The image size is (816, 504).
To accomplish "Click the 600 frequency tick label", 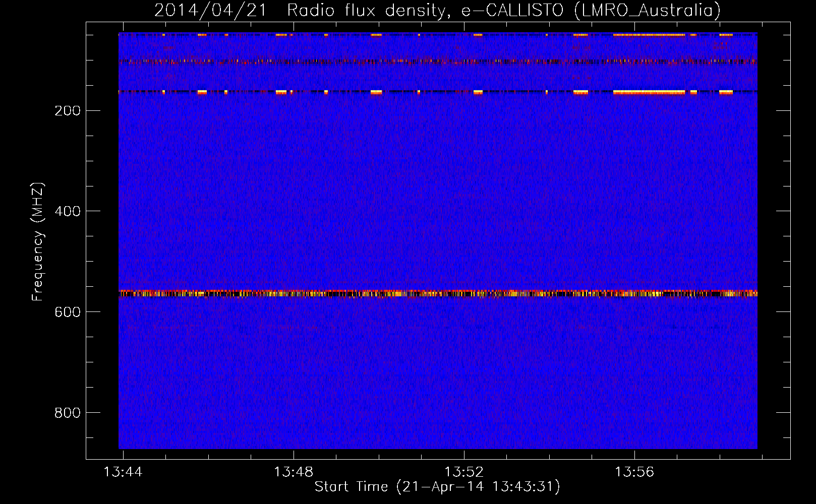I will point(68,312).
